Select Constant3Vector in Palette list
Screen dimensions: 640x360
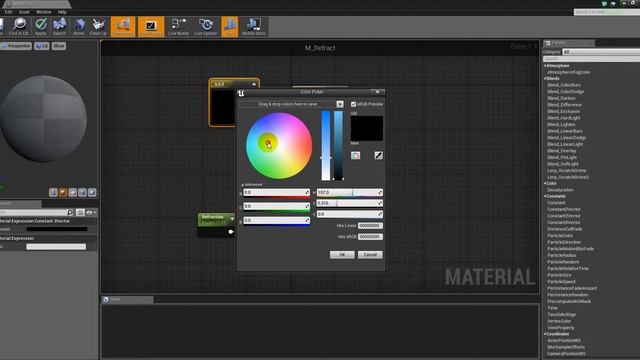coord(564,216)
